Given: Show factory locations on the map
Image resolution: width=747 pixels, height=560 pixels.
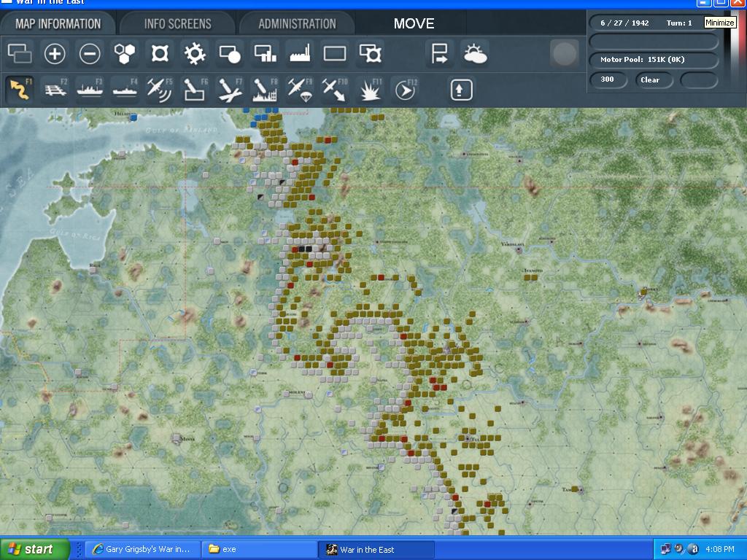Looking at the screenshot, I should pyautogui.click(x=300, y=53).
